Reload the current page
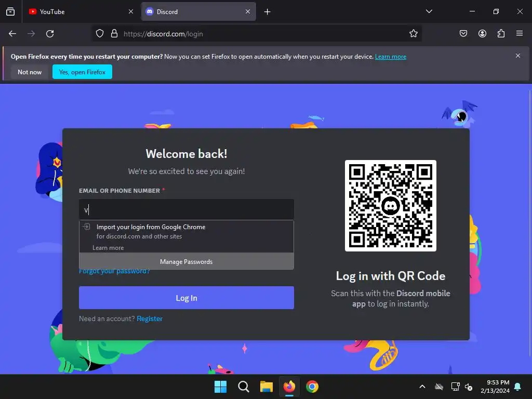 [x=50, y=34]
